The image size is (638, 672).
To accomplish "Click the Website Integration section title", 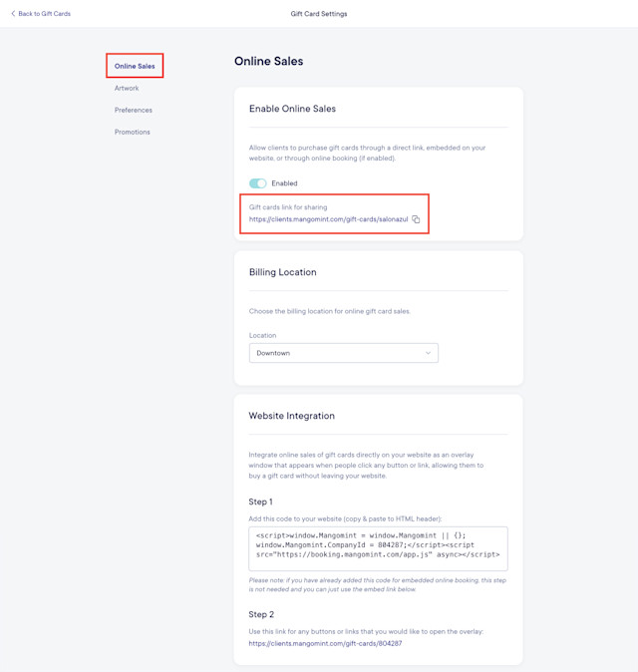I will pyautogui.click(x=292, y=416).
